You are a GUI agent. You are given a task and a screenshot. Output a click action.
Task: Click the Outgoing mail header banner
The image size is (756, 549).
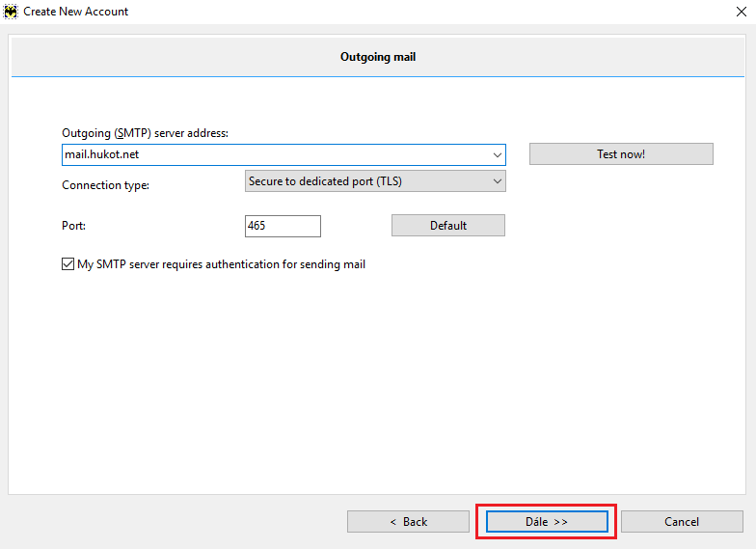[378, 57]
